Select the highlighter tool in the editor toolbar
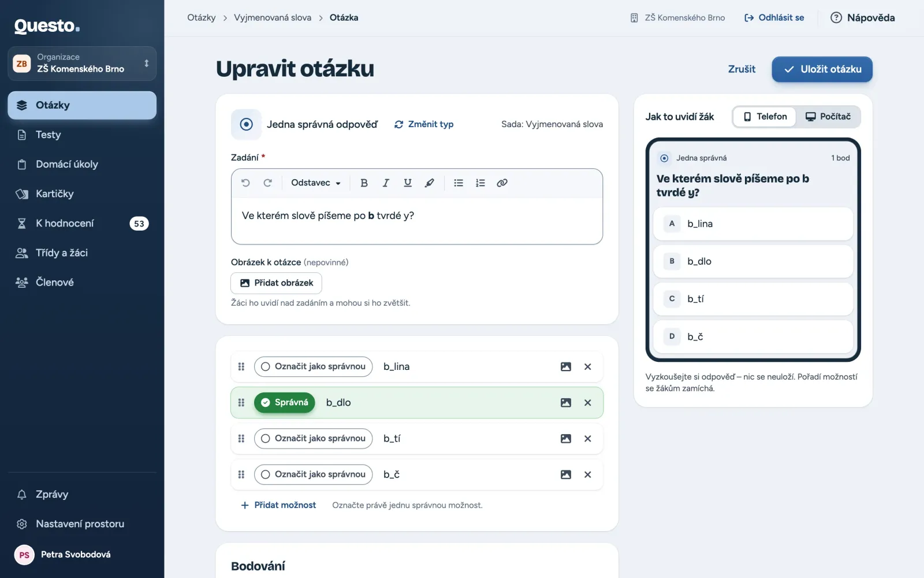 click(430, 183)
